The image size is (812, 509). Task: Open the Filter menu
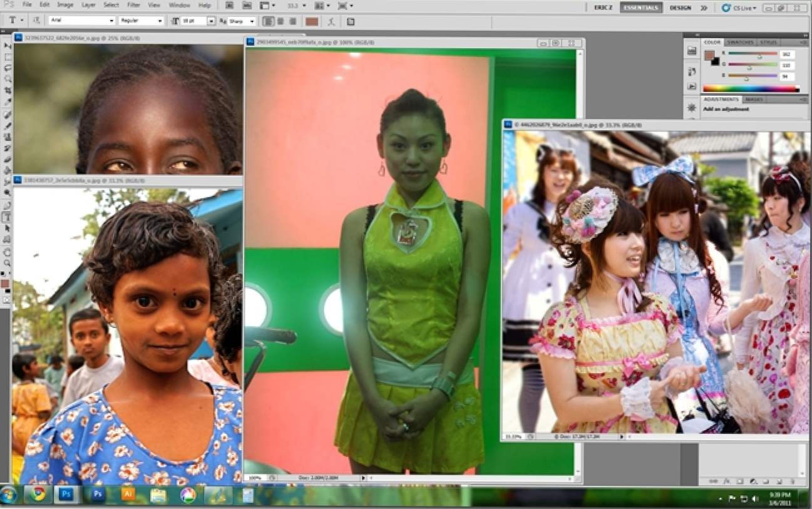[x=133, y=5]
